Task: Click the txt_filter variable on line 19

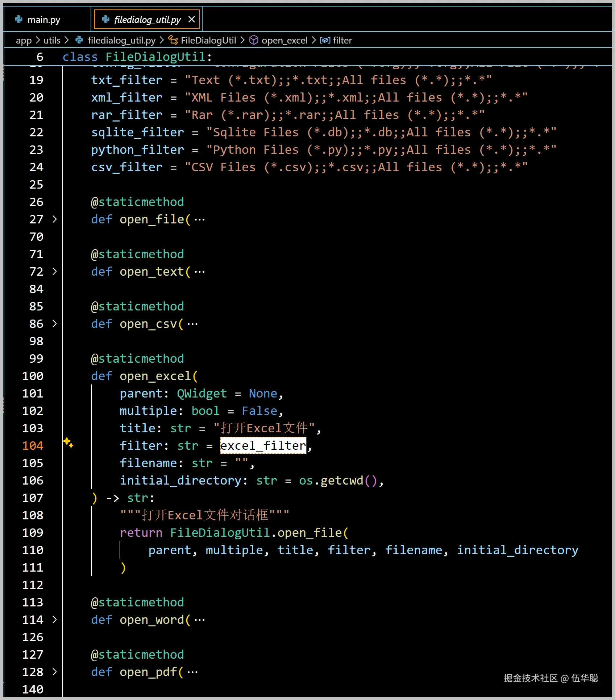Action: point(127,80)
